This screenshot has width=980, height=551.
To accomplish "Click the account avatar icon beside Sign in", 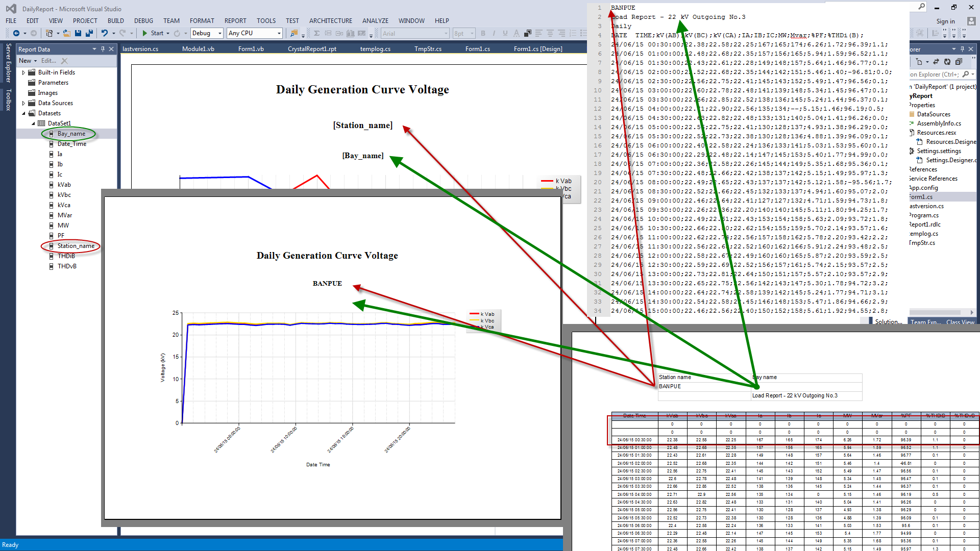I will [x=971, y=21].
